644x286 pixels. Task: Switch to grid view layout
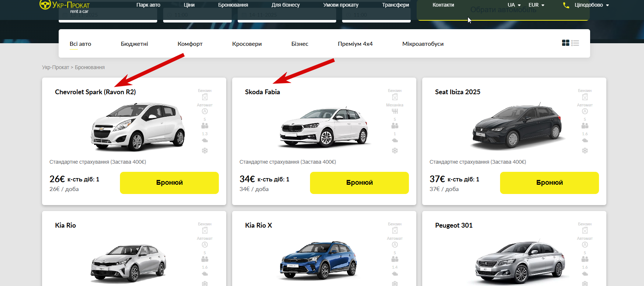(565, 43)
